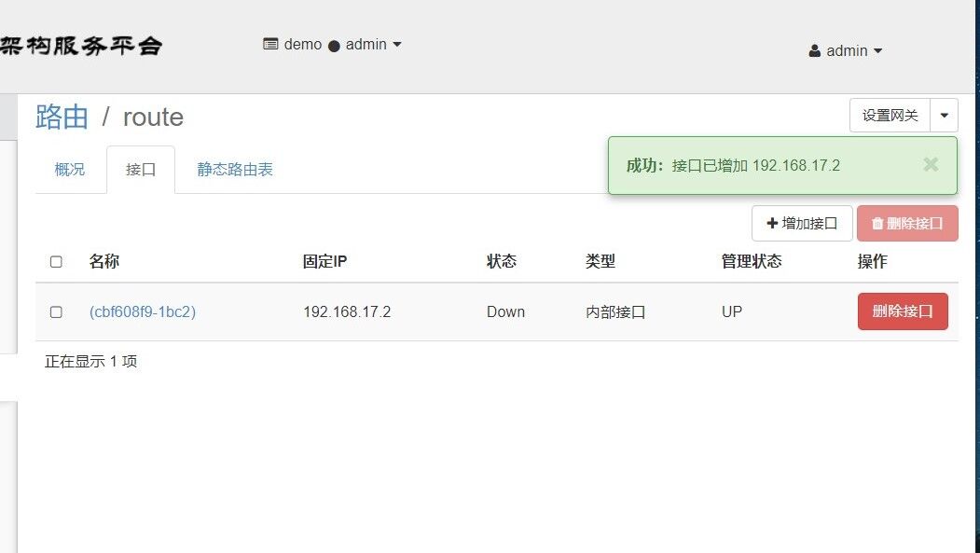980x553 pixels.
Task: Click the 192.168.17.2 fixed IP cell
Action: pyautogui.click(x=347, y=311)
